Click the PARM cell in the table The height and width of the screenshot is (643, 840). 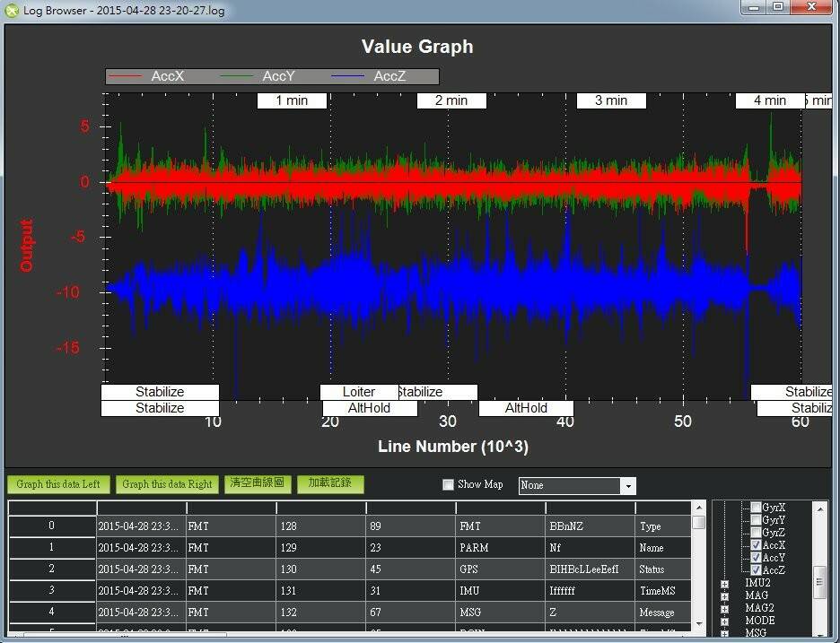click(x=501, y=548)
